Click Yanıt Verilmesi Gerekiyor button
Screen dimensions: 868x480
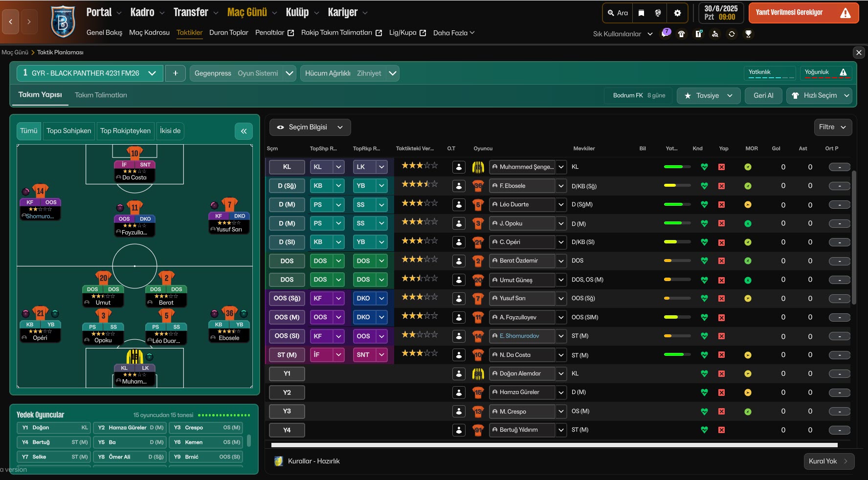803,13
